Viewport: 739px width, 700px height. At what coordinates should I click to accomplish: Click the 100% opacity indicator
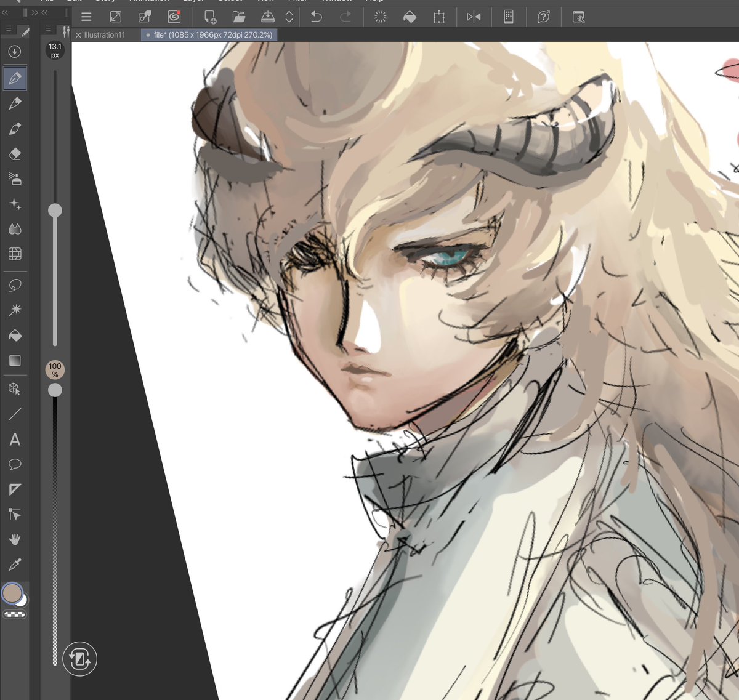tap(55, 370)
